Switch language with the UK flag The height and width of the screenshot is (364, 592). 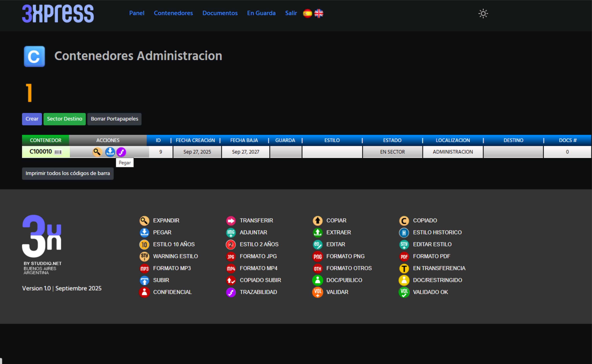tap(319, 14)
